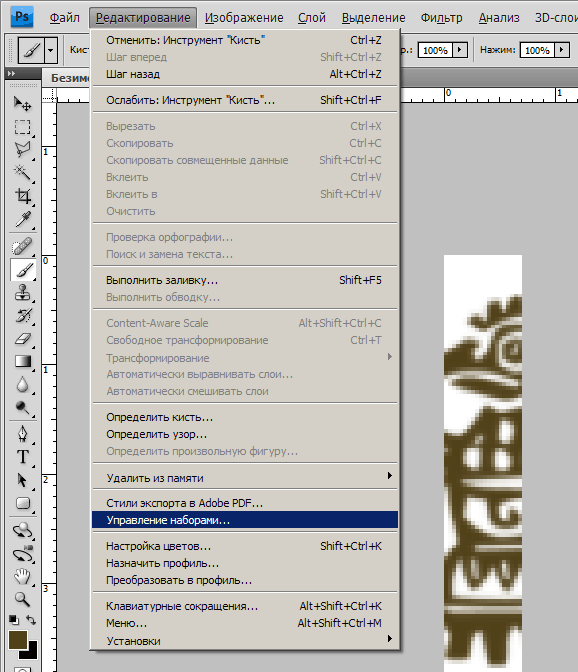Viewport: 578px width, 672px height.
Task: Select the Eraser tool
Action: tap(22, 339)
